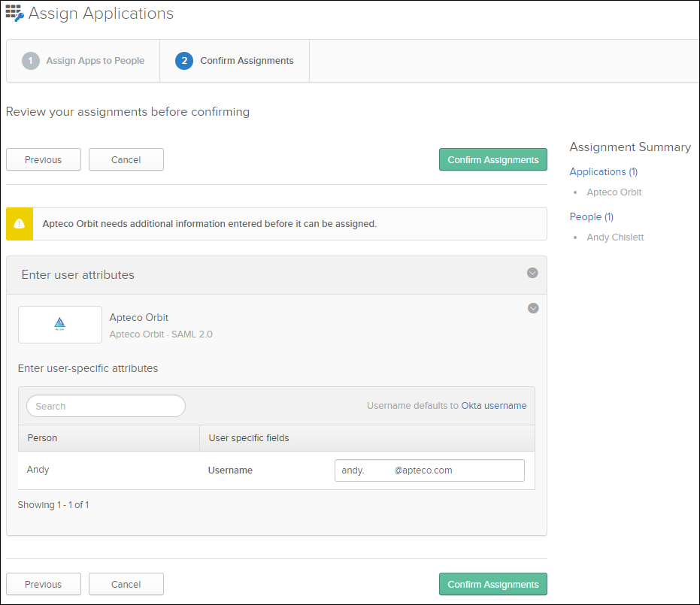This screenshot has height=605, width=700.
Task: Open the People (1) summary link
Action: 592,217
